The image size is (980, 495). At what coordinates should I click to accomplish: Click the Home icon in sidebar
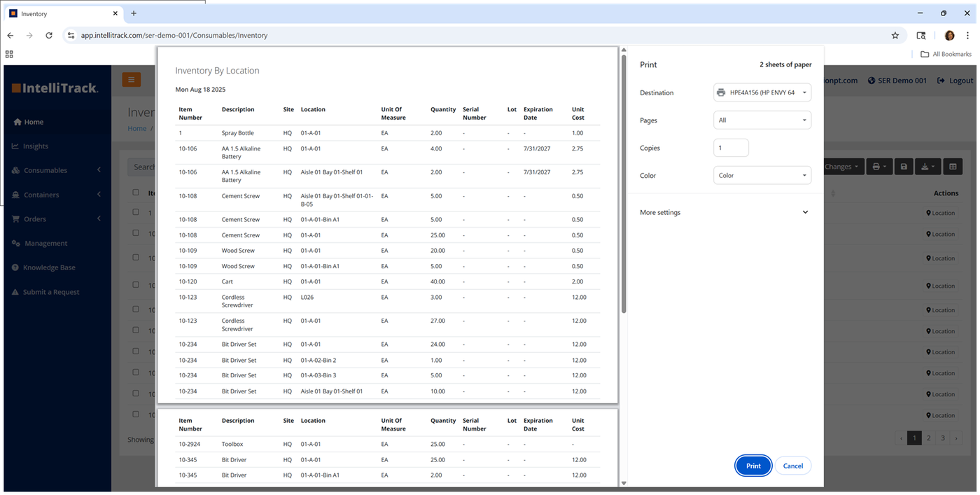coord(17,122)
